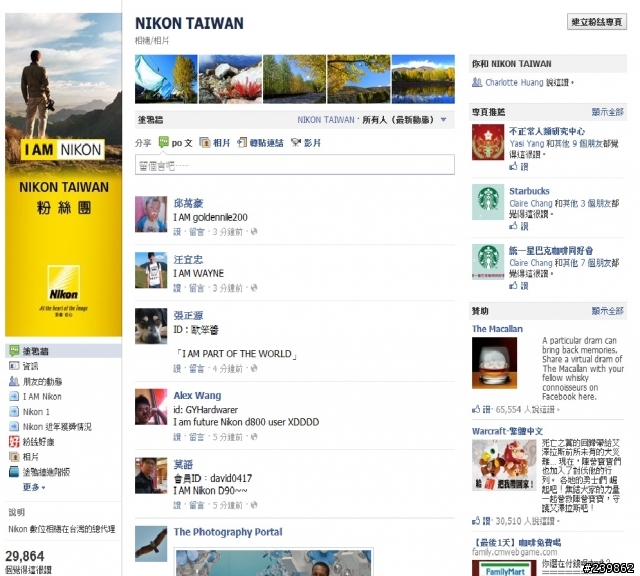640x576 pixels.
Task: Open the 粉絲好康 sidebar icon
Action: coord(14,441)
